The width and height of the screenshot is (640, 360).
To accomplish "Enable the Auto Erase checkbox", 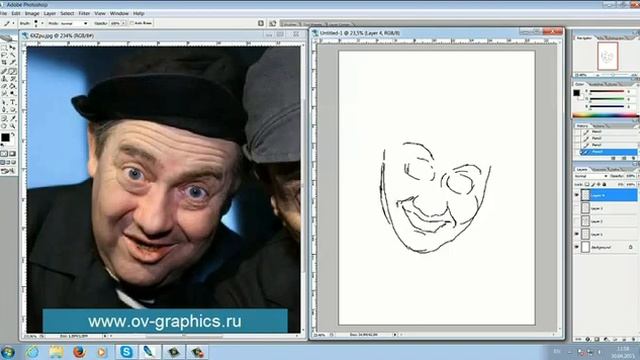I will click(x=132, y=23).
